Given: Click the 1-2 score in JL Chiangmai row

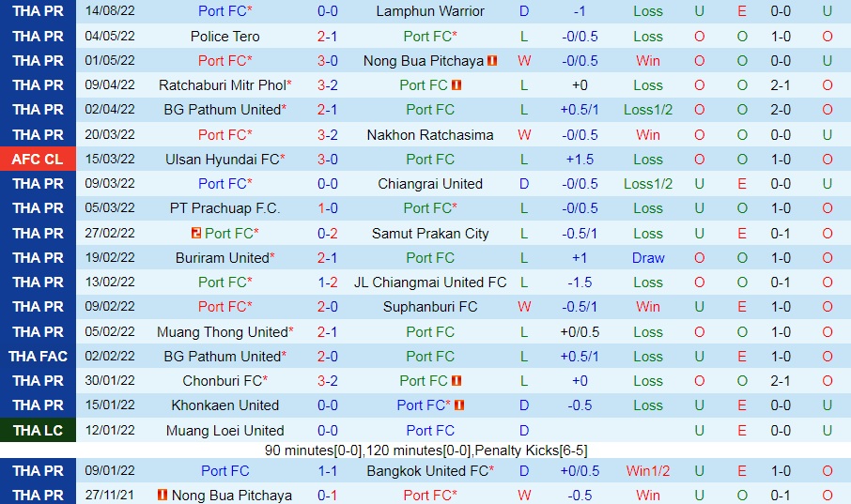Looking at the screenshot, I should [x=328, y=283].
